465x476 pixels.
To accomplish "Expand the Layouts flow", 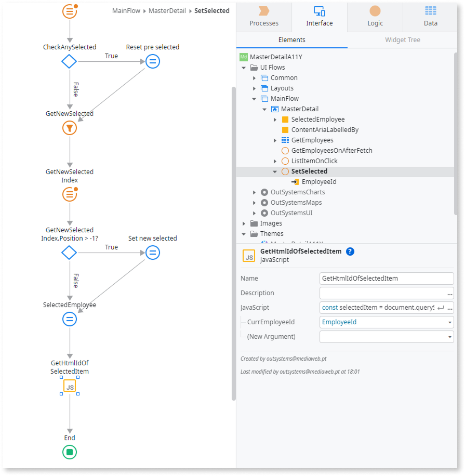I will click(x=255, y=88).
